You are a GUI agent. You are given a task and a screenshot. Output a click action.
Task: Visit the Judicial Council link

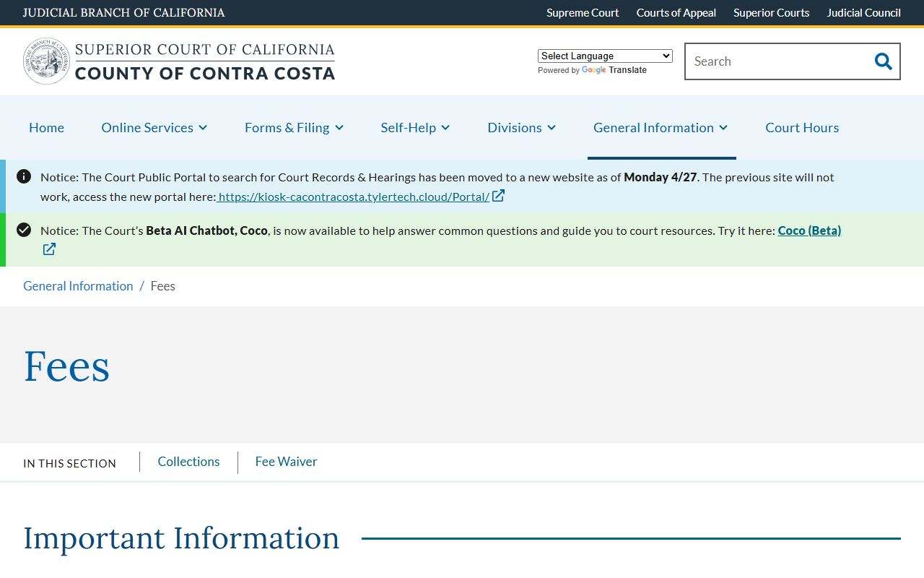[864, 12]
